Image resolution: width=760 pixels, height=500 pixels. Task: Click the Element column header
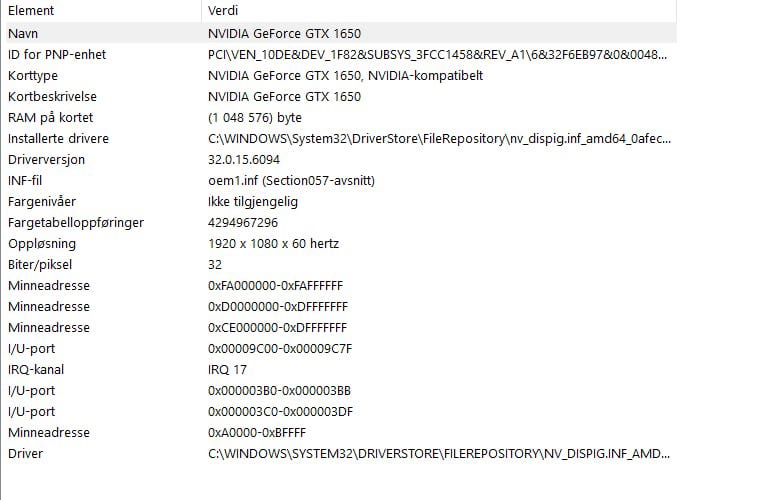pyautogui.click(x=31, y=10)
